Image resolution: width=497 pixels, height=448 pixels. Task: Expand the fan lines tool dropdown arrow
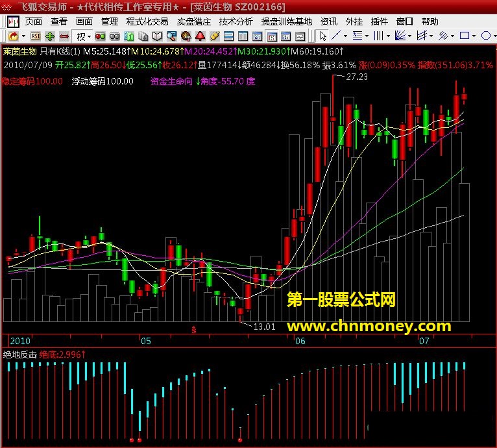pyautogui.click(x=409, y=36)
